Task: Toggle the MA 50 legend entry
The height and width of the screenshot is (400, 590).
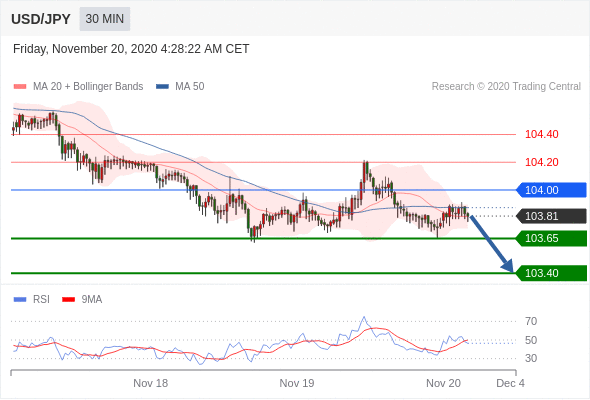Action: tap(180, 87)
